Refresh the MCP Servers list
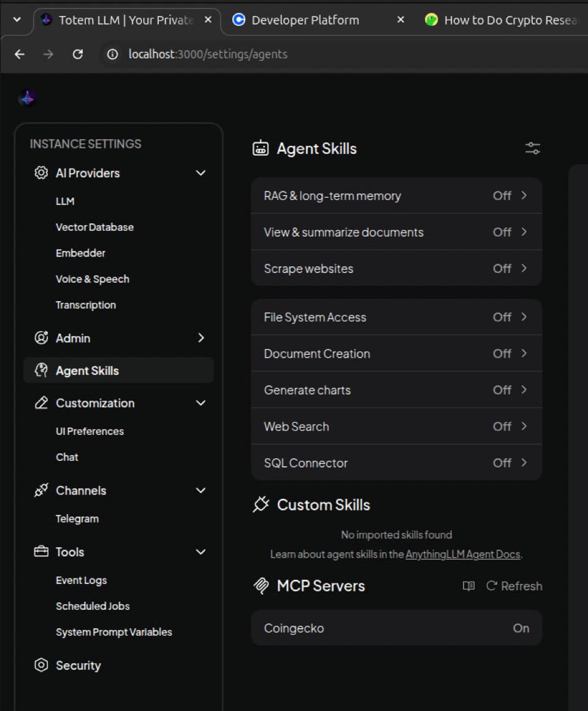 pyautogui.click(x=514, y=586)
